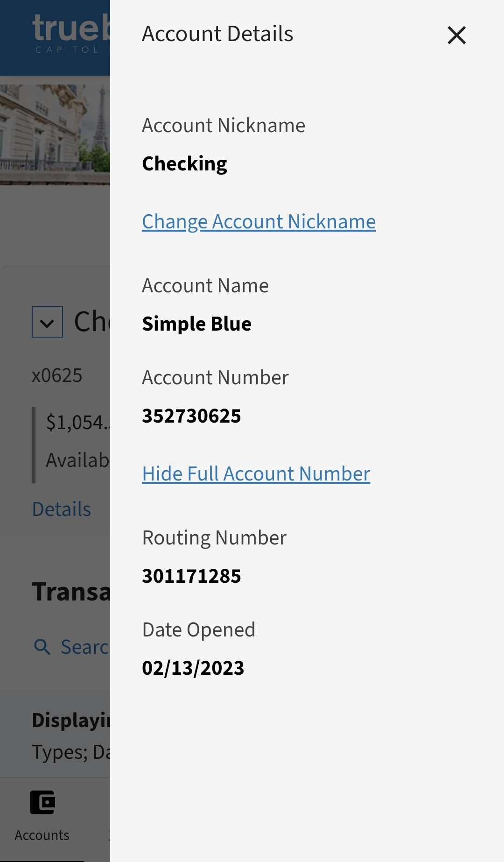Click the Change Account Nickname link
504x862 pixels.
259,222
